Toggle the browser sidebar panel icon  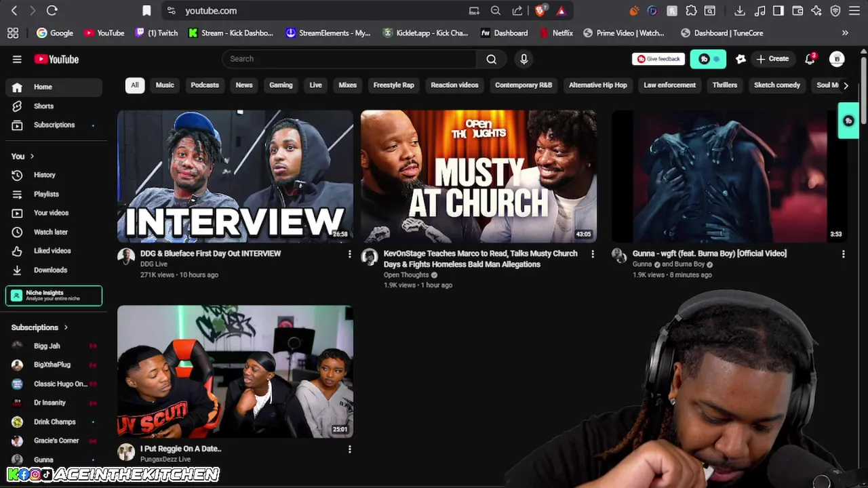pos(778,11)
